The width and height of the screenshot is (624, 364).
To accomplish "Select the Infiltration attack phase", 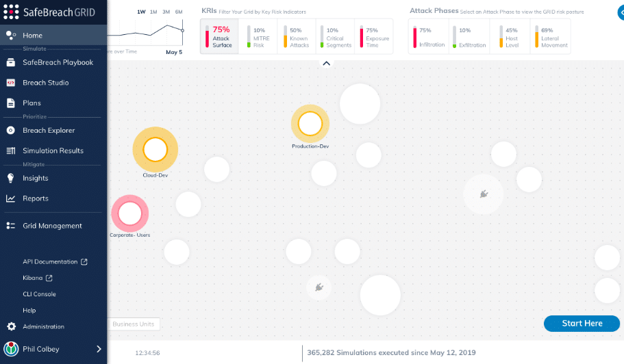I will click(x=428, y=36).
